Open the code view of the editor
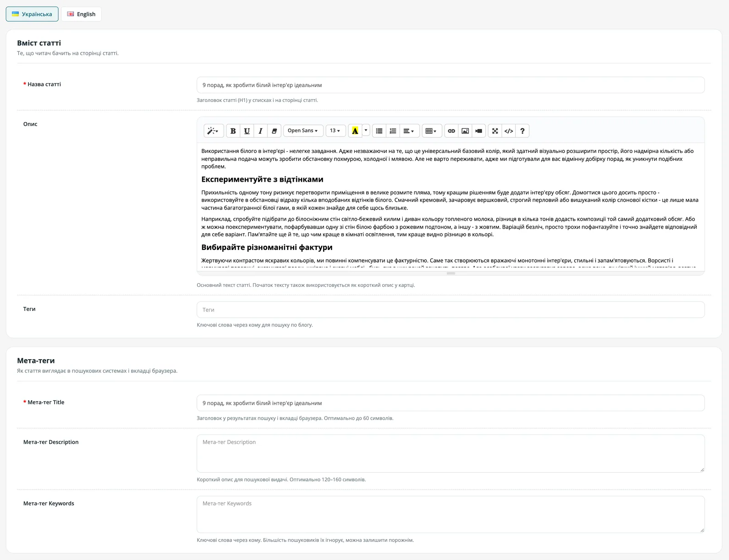Screen dimensions: 729x560 point(509,131)
